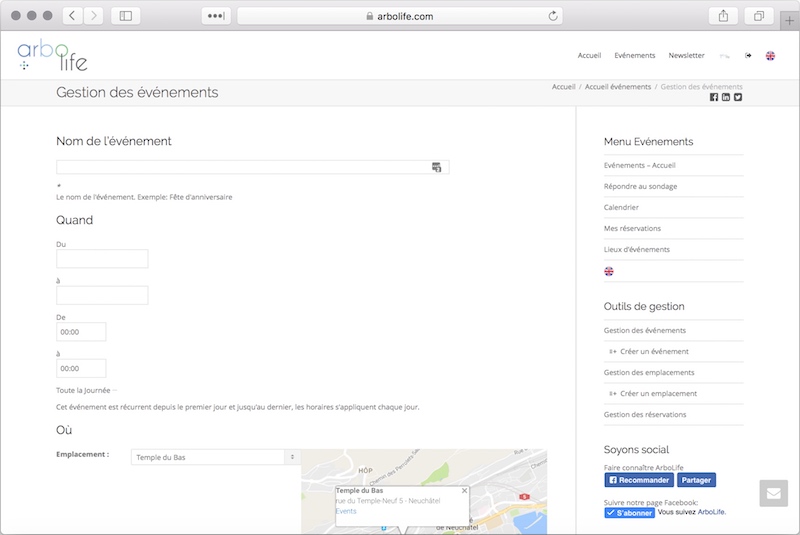
Task: Open the Facebook icon under breadcrumbs
Action: point(714,97)
